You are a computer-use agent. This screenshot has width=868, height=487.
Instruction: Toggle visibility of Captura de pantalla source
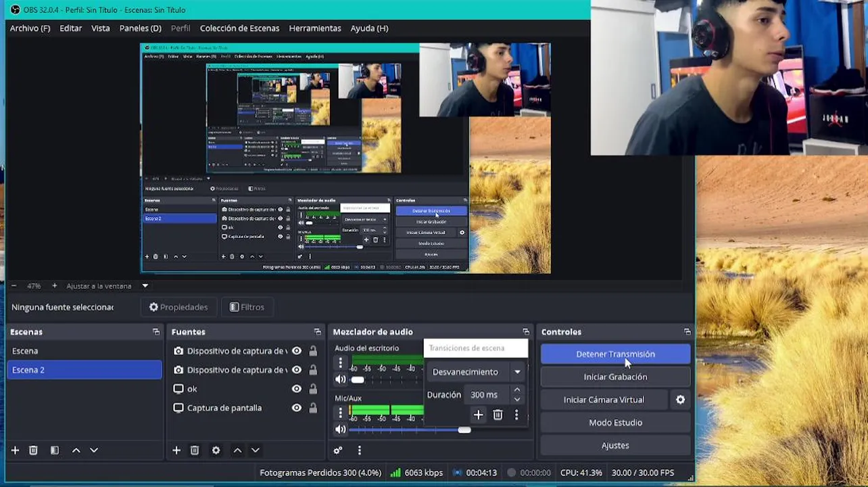297,408
